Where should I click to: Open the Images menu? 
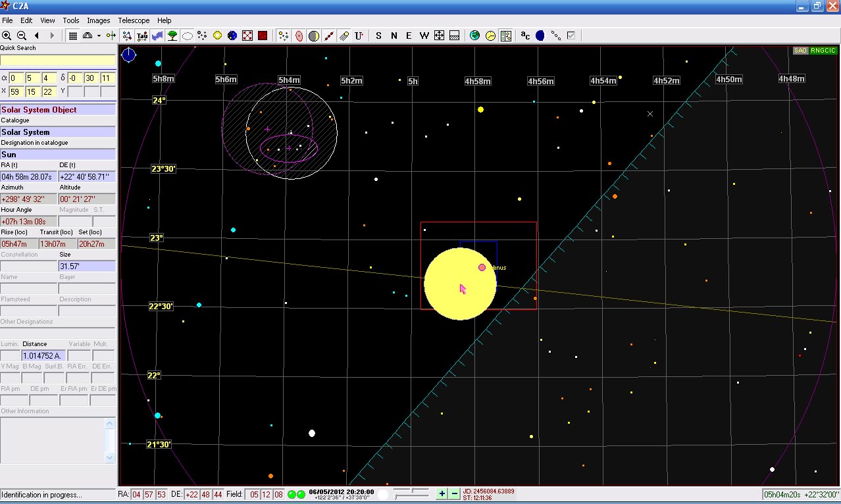coord(99,20)
